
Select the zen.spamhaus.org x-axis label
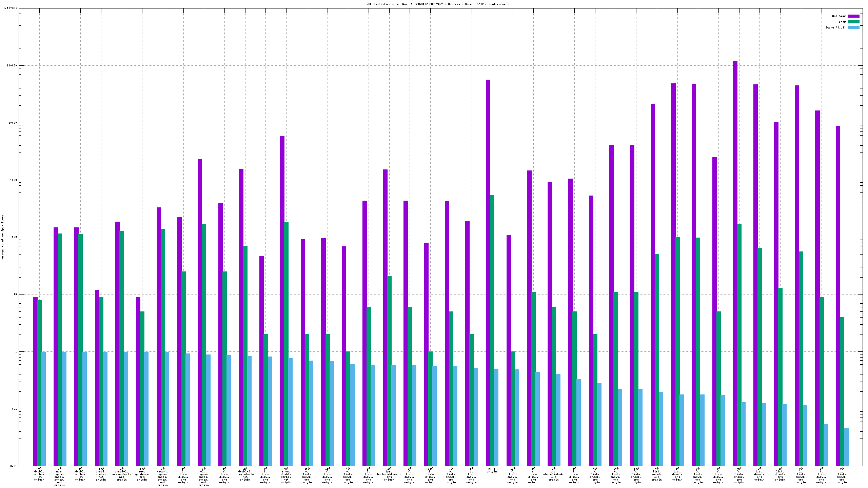tap(142, 474)
